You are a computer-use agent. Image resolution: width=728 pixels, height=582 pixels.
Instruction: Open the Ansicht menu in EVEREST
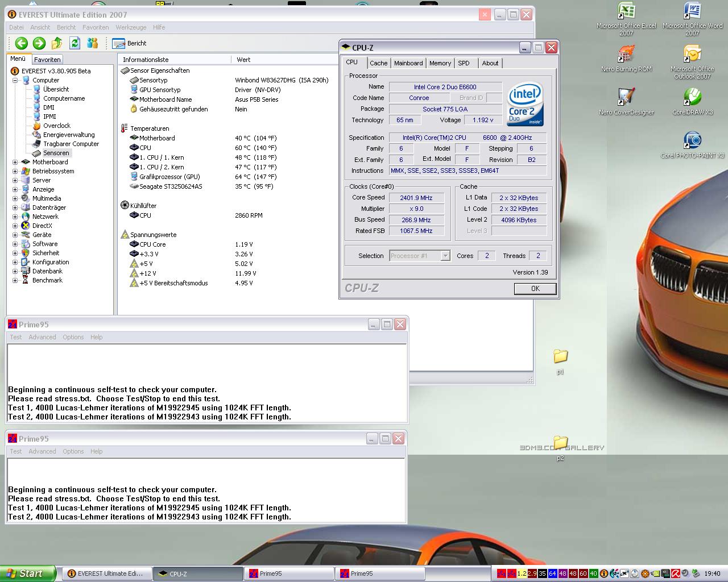[x=40, y=27]
